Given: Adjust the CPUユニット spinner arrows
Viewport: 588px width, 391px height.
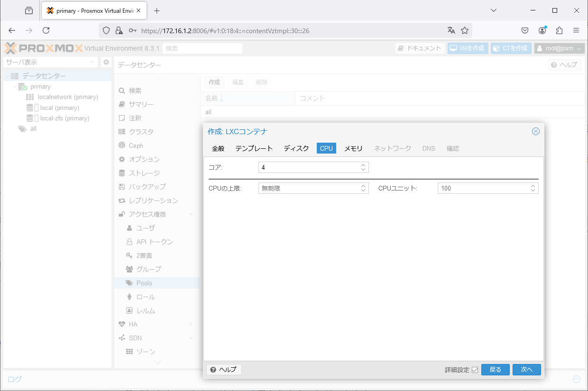Looking at the screenshot, I should tap(533, 188).
